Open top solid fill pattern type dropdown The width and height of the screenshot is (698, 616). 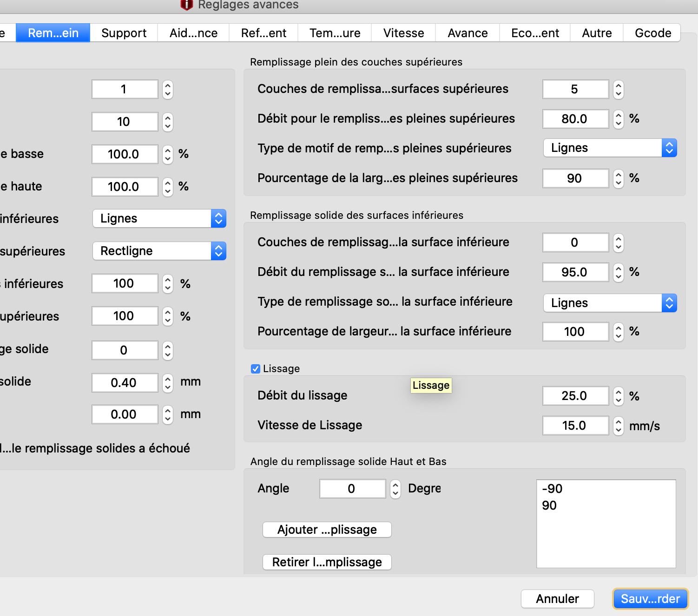610,148
